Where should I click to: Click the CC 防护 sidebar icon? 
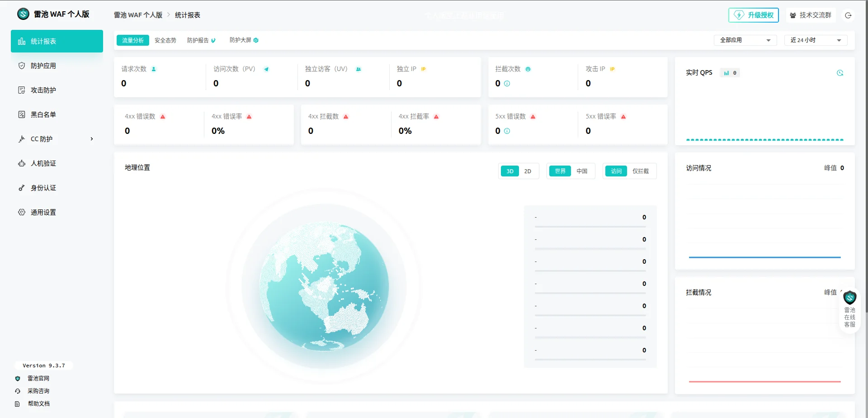[x=21, y=139]
